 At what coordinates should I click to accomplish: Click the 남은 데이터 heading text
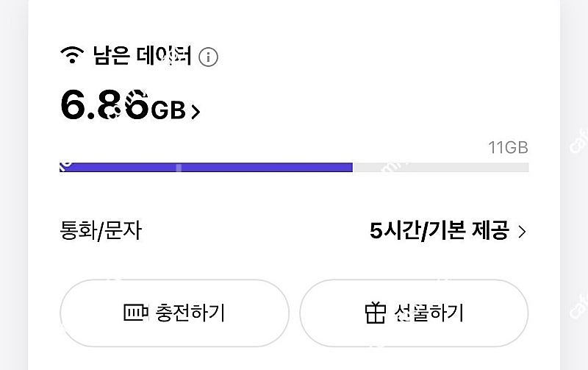[142, 56]
